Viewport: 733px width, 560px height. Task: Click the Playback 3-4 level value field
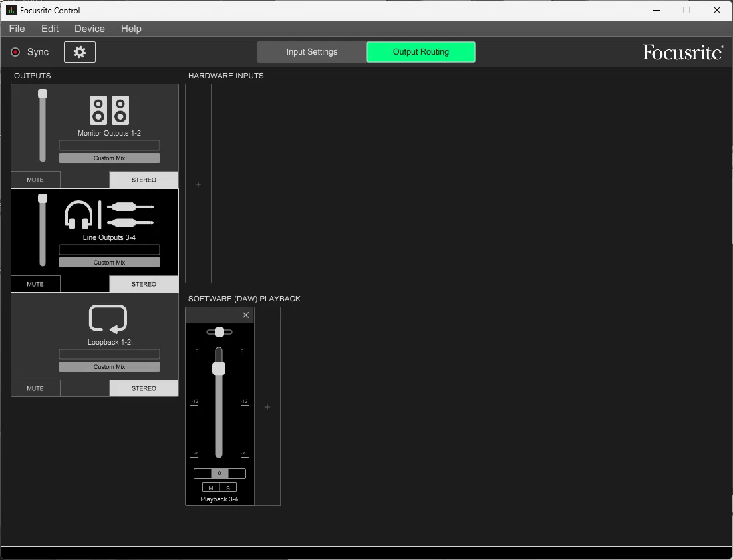[x=220, y=473]
